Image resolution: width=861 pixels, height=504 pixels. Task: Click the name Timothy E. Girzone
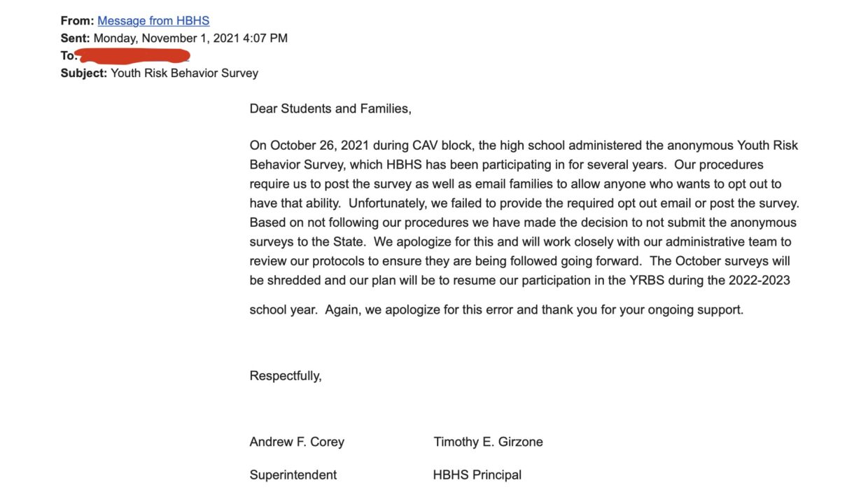point(488,442)
